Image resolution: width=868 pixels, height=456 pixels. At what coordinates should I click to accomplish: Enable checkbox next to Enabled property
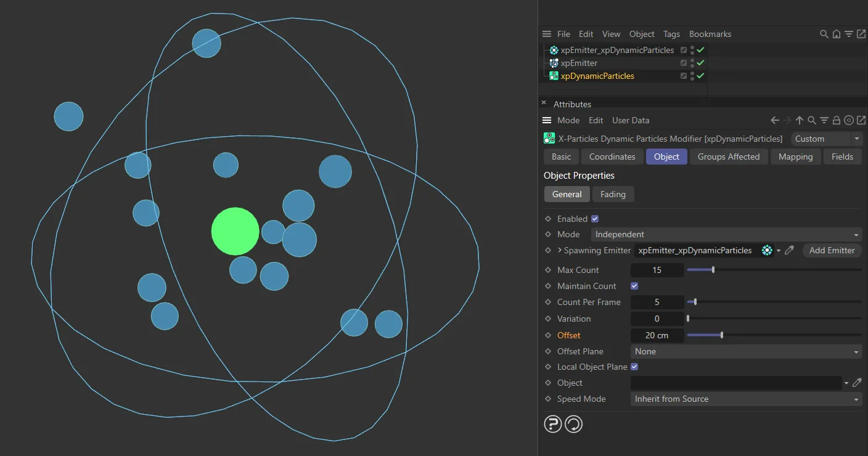(594, 218)
